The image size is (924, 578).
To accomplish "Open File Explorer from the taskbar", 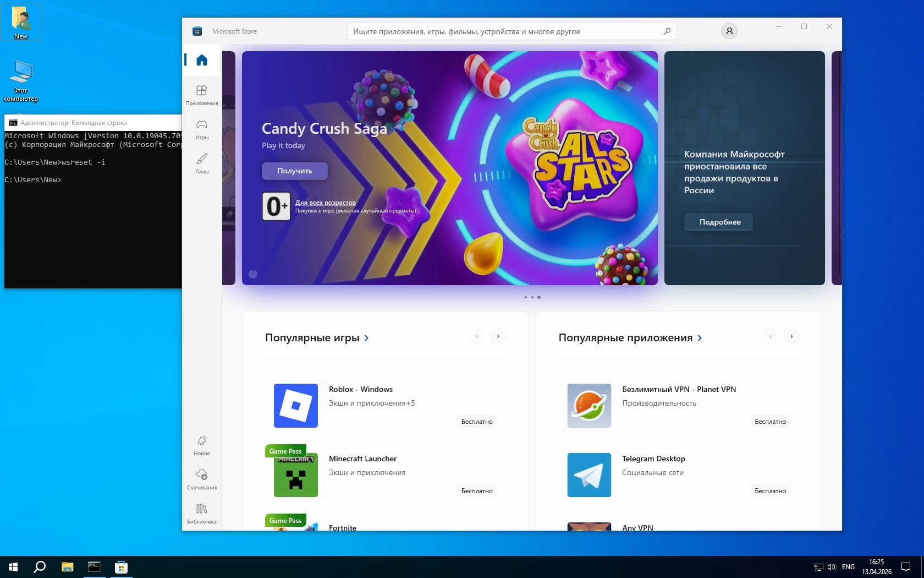I will pos(67,567).
